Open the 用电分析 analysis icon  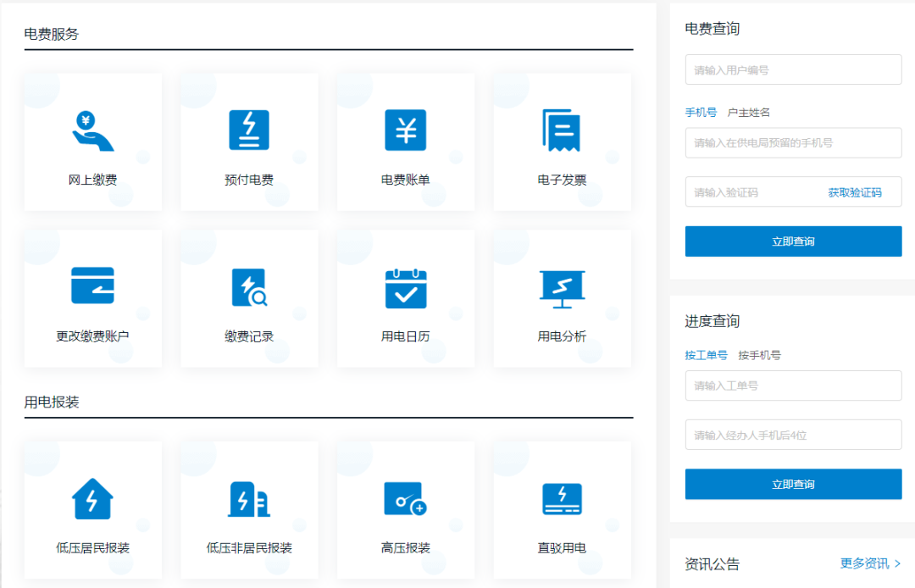coord(562,288)
